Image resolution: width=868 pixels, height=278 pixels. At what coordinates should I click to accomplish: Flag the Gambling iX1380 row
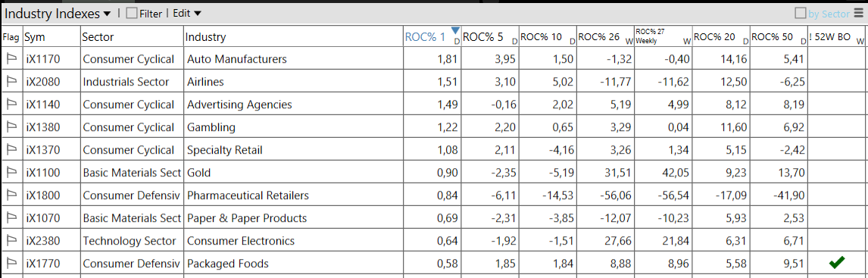click(11, 127)
